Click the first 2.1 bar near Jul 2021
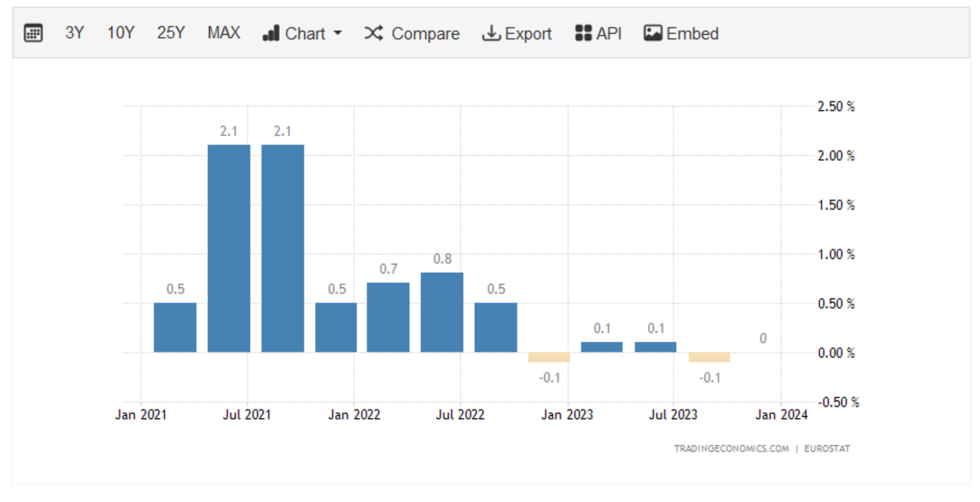The width and height of the screenshot is (980, 502). tap(229, 248)
